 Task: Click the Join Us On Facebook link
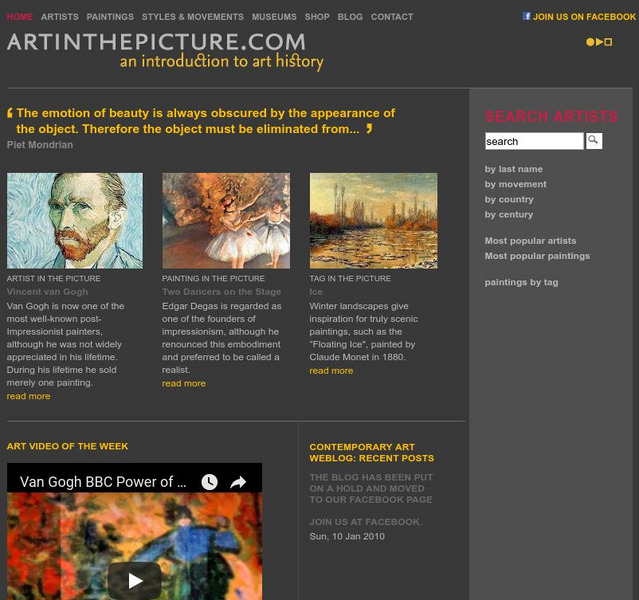584,17
